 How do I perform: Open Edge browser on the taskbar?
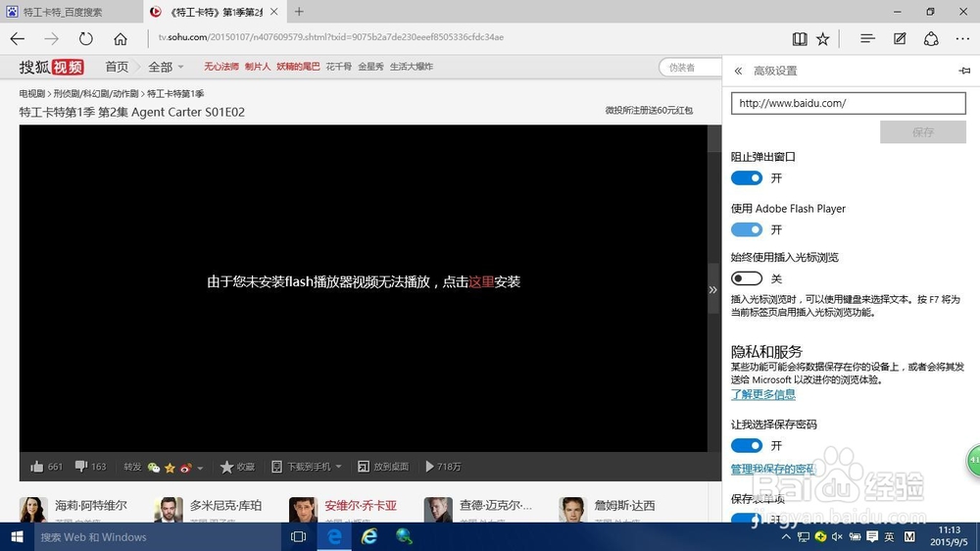point(334,536)
